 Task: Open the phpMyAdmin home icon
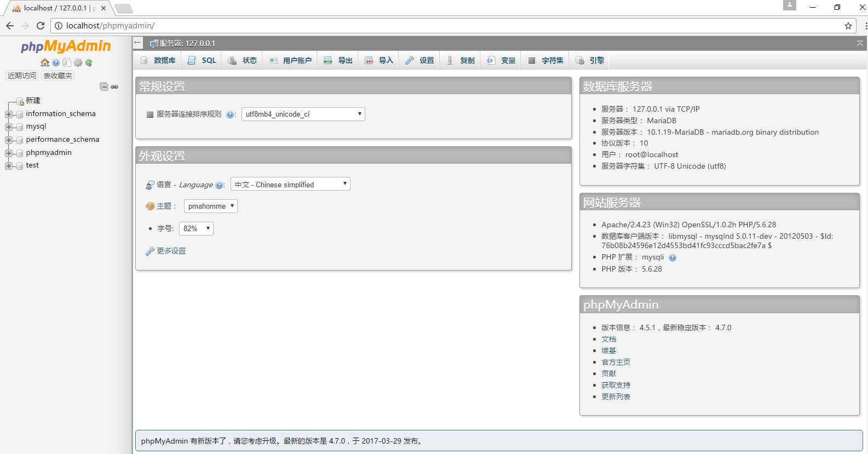tap(45, 62)
